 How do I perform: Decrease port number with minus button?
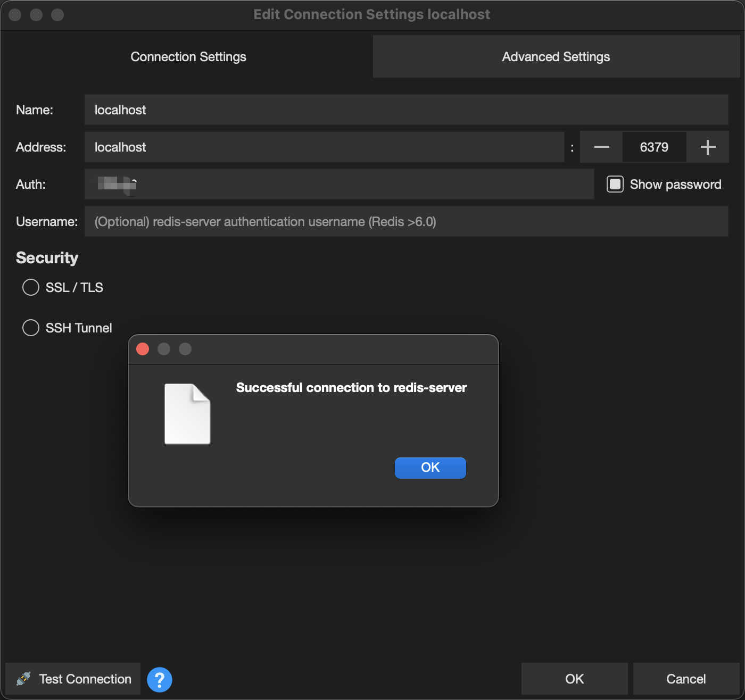(601, 147)
